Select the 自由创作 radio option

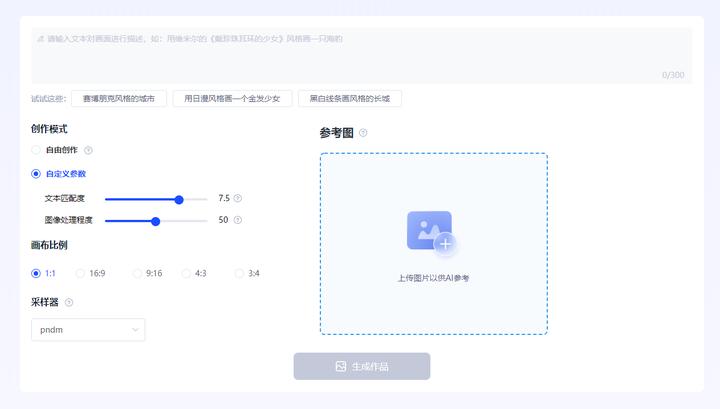(36, 150)
